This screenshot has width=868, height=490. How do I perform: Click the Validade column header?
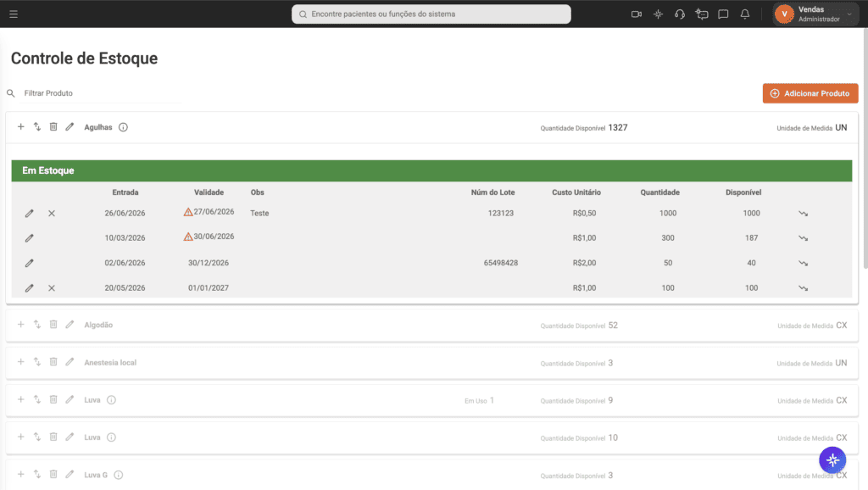pos(209,192)
